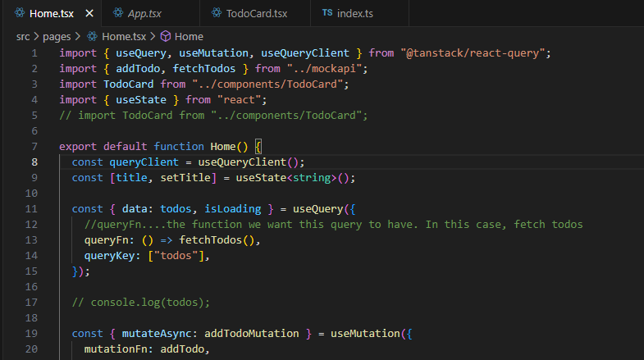Click the React icon on App.tsx tab

tap(118, 13)
